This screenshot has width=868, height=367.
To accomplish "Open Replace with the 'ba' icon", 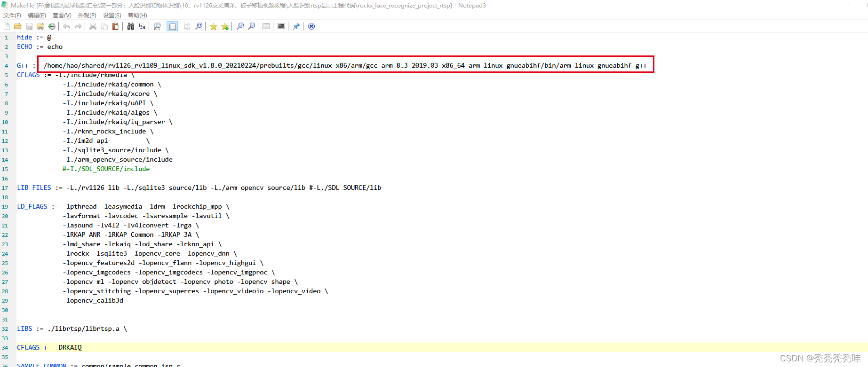I will [x=142, y=26].
